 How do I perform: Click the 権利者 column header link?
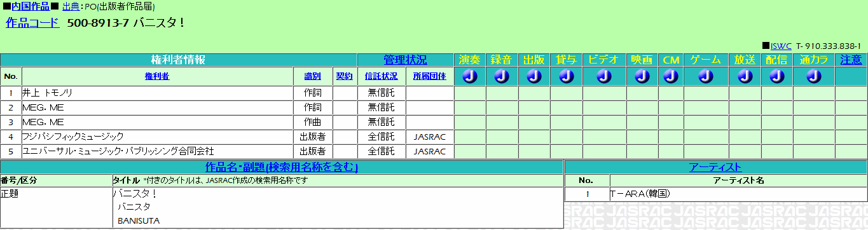pyautogui.click(x=157, y=76)
